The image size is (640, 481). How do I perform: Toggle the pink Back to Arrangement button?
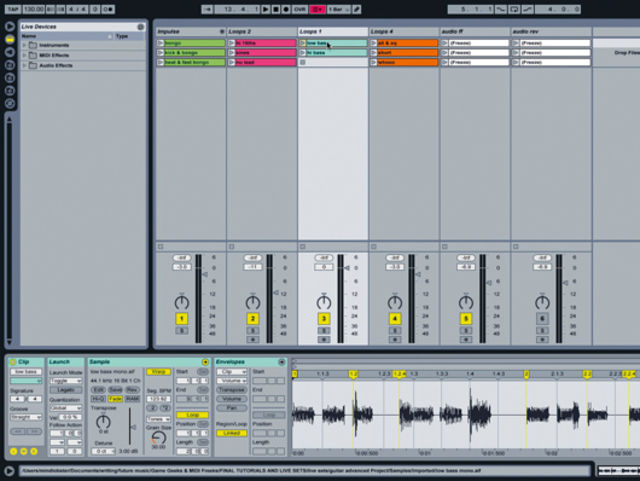pos(317,9)
